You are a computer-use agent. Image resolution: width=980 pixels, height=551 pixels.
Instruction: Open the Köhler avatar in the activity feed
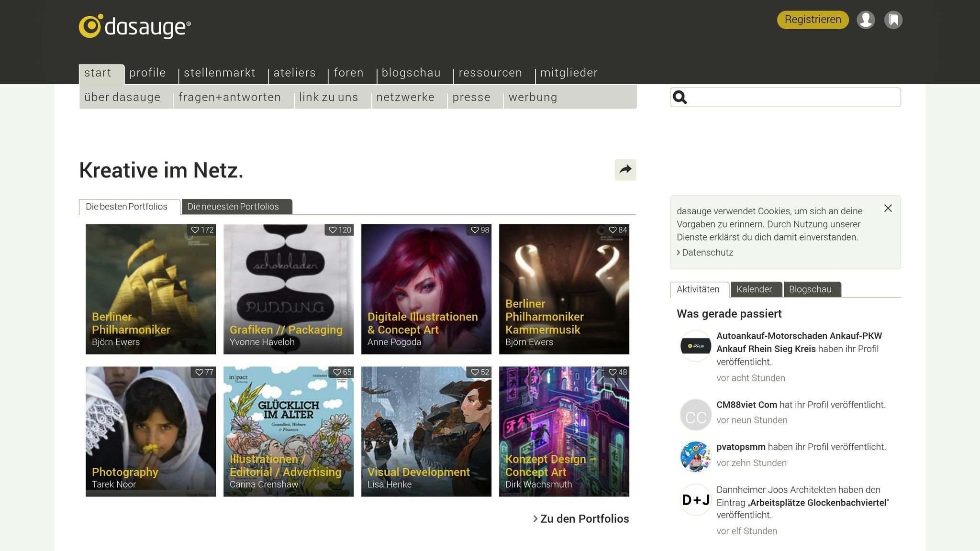pos(695,345)
